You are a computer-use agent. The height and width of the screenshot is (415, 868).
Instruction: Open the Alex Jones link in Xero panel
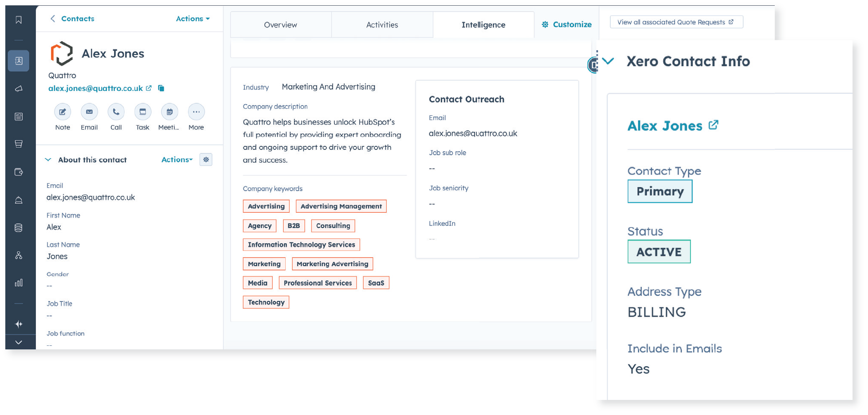665,125
